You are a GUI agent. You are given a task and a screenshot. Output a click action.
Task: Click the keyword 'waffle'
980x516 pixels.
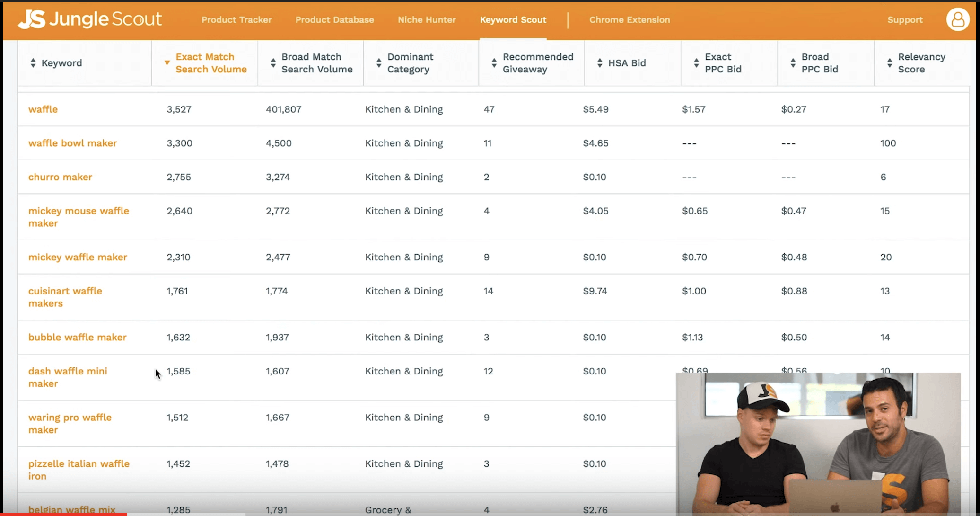click(43, 109)
